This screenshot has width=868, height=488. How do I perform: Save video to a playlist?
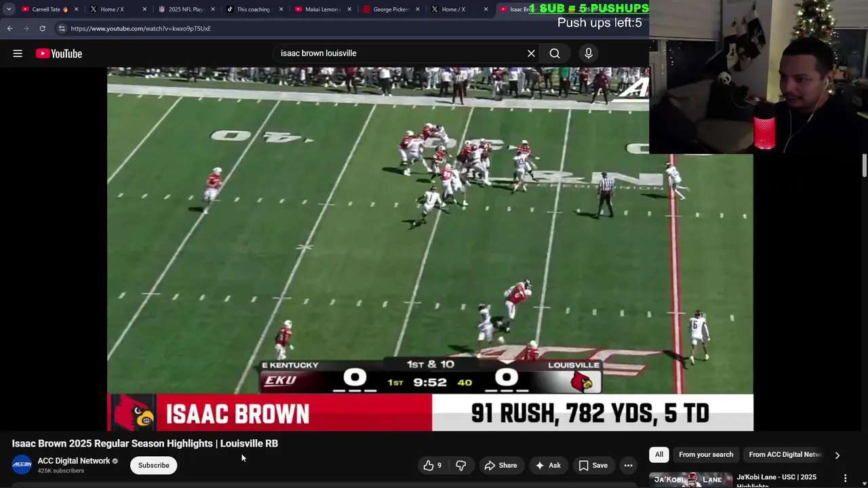tap(593, 466)
